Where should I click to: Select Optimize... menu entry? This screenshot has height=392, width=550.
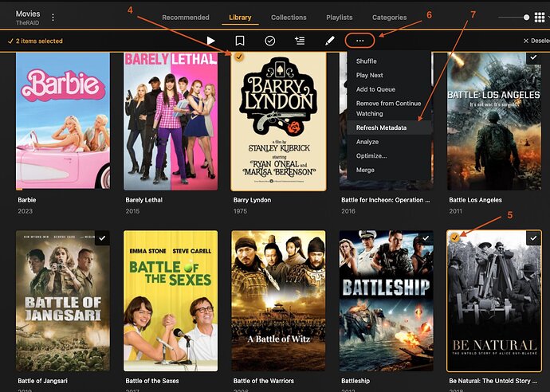pos(389,155)
